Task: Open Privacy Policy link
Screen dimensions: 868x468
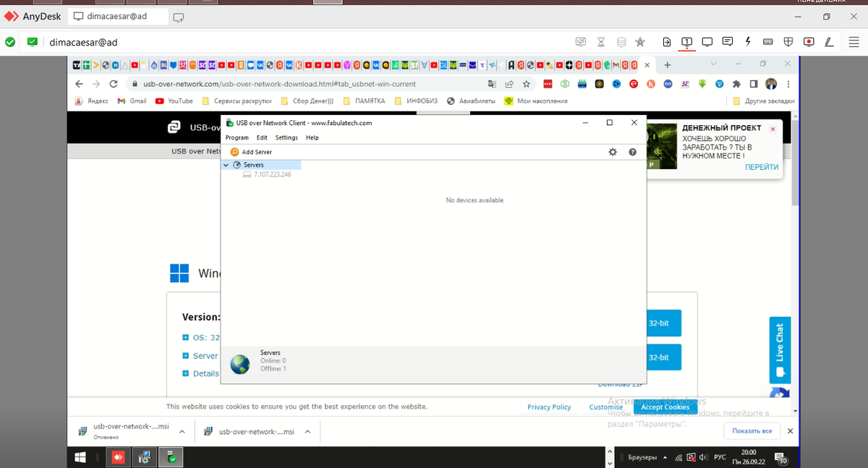Action: tap(549, 407)
